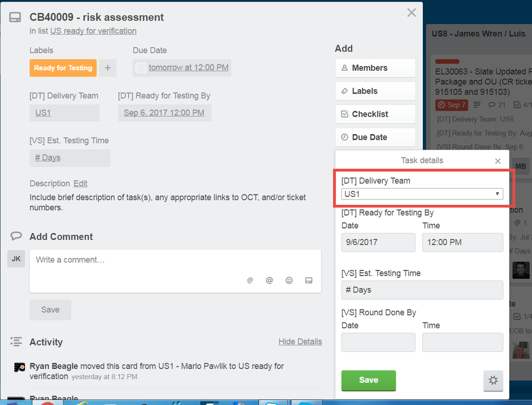Viewport: 532px width, 405px height.
Task: Click the red 'Sep 7' due badge
Action: (x=452, y=105)
